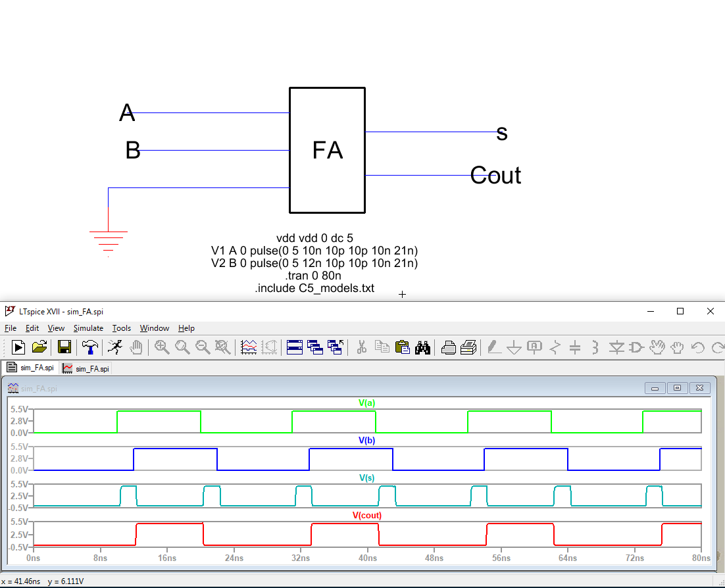Select the Pan magnifier icon
The height and width of the screenshot is (588, 725).
182,347
